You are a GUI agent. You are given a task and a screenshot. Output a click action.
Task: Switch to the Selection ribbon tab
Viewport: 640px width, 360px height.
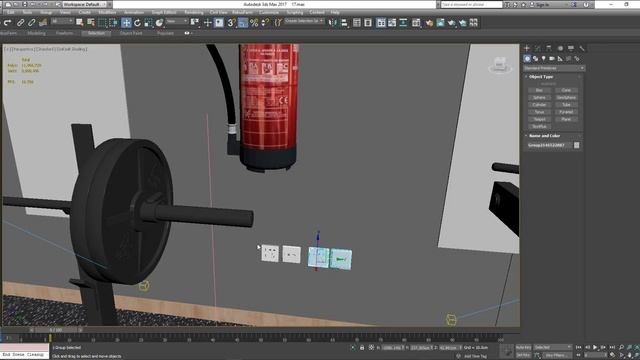[96, 33]
